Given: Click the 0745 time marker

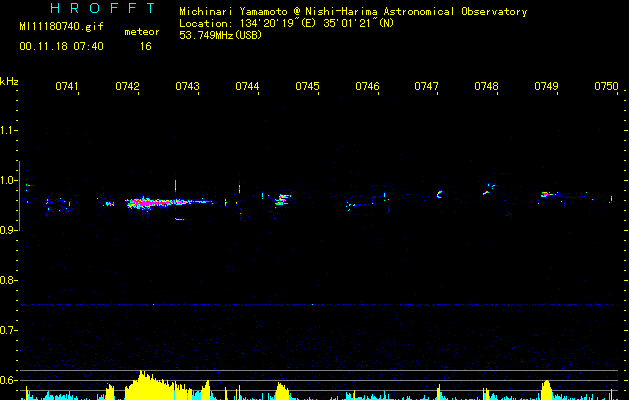Looking at the screenshot, I should 307,86.
